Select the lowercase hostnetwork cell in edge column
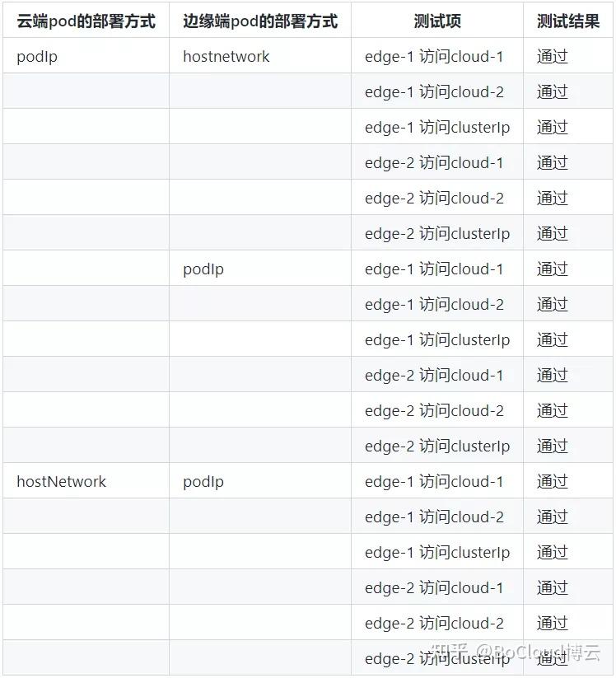Image resolution: width=616 pixels, height=678 pixels. point(226,57)
